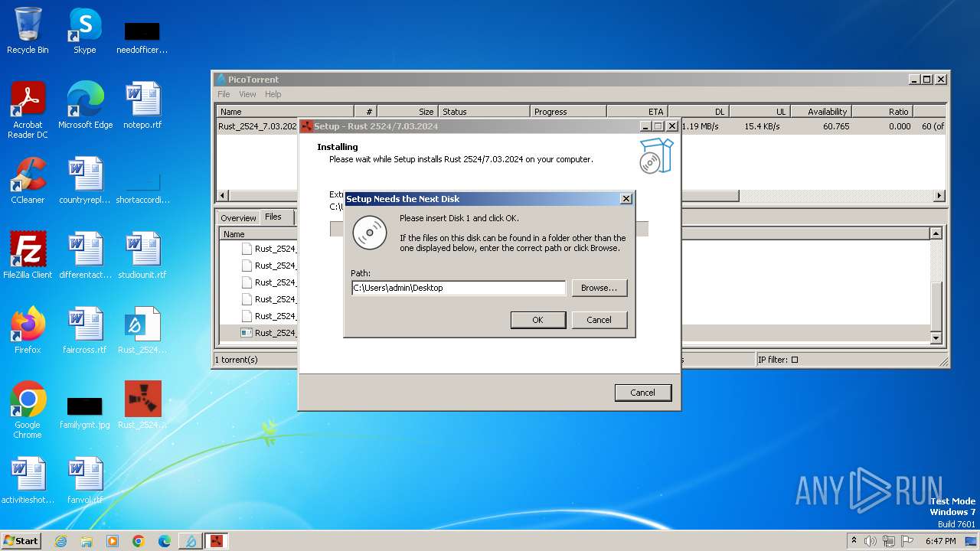Close the Setup Needs the Next Disk dialog
The width and height of the screenshot is (980, 551).
626,198
